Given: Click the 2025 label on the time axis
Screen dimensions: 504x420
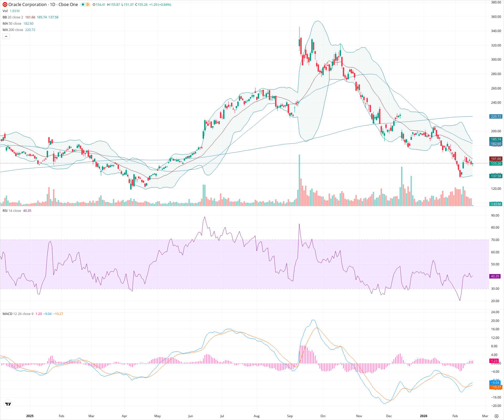Looking at the screenshot, I should click(x=30, y=416).
